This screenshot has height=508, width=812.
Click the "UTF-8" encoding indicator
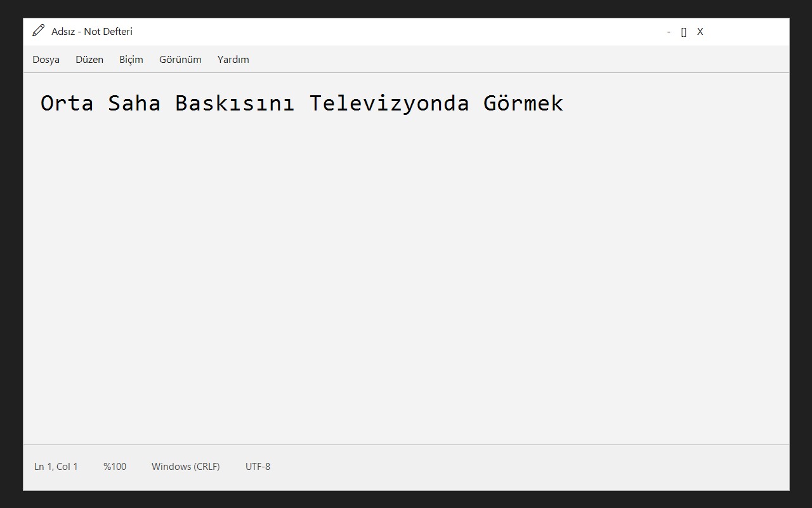(x=258, y=467)
